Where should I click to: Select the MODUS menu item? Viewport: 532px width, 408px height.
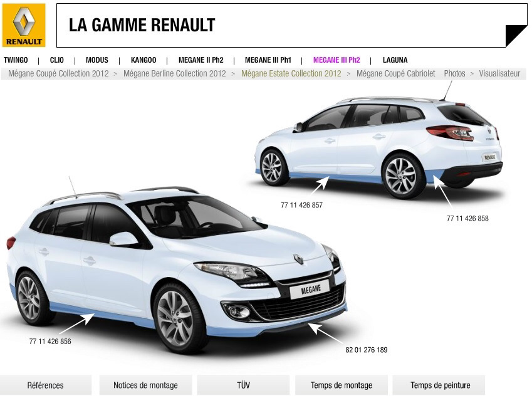(97, 60)
